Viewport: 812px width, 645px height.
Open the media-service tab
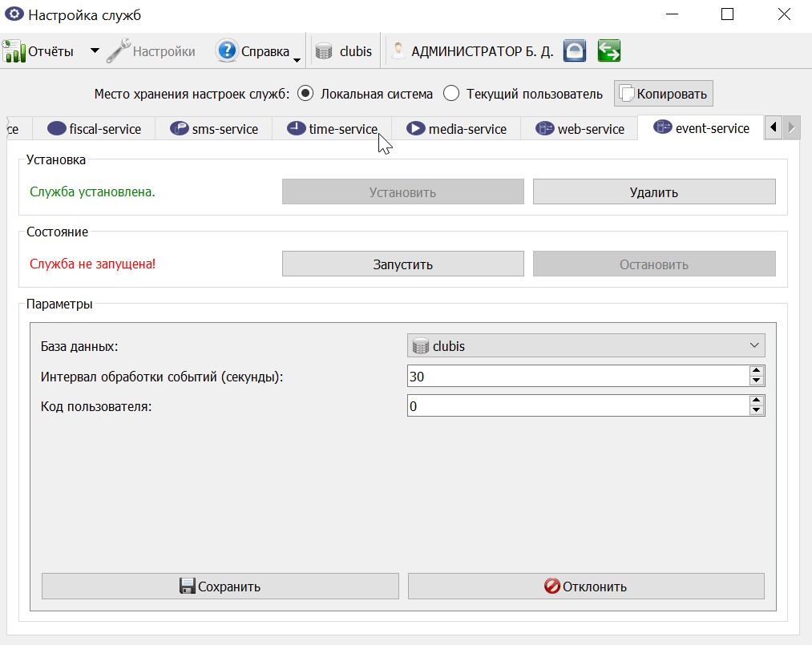[x=456, y=129]
